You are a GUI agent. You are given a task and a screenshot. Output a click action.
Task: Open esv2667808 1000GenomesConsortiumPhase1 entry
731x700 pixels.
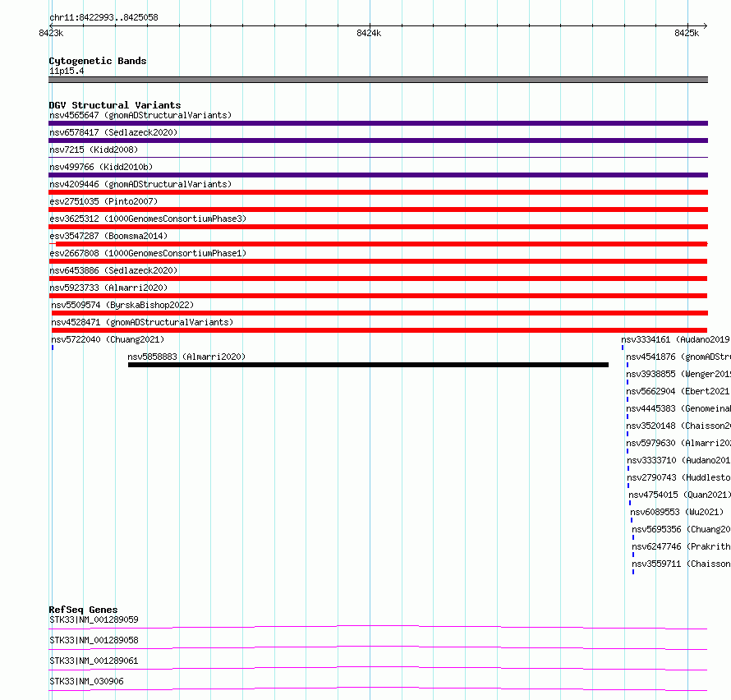tap(148, 253)
